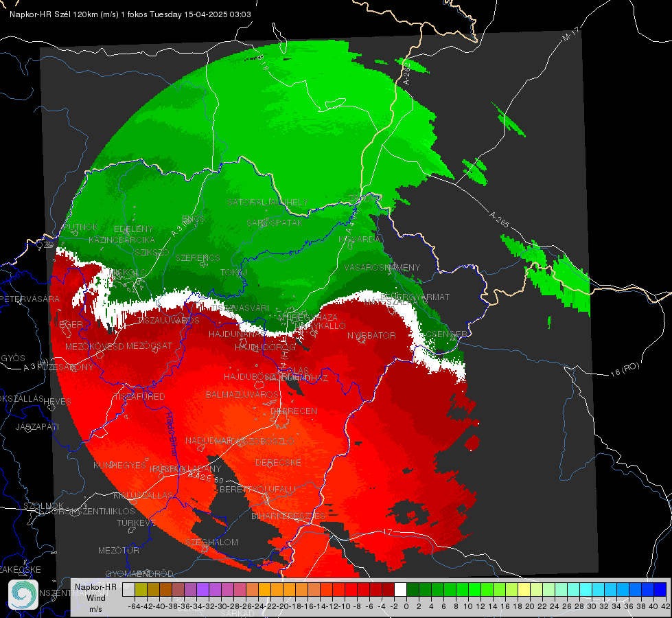
Task: Click the MEZOKOVESD town label
Action: coord(94,346)
